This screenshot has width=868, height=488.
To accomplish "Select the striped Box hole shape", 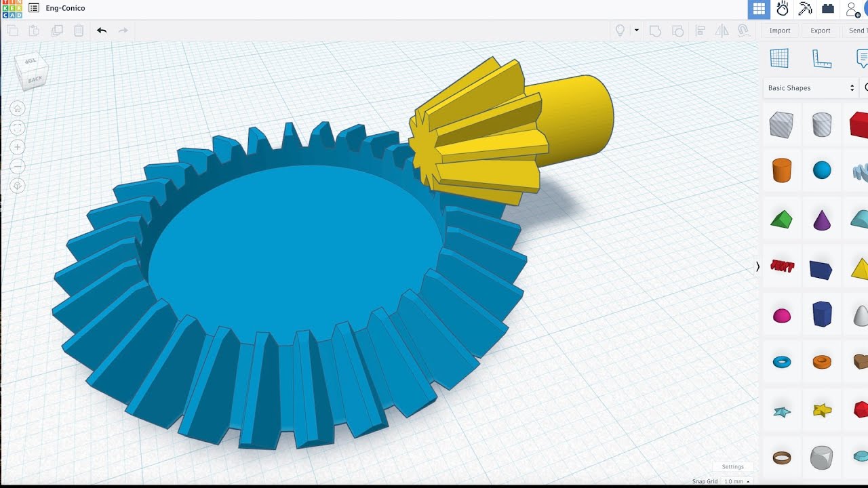I will 781,125.
